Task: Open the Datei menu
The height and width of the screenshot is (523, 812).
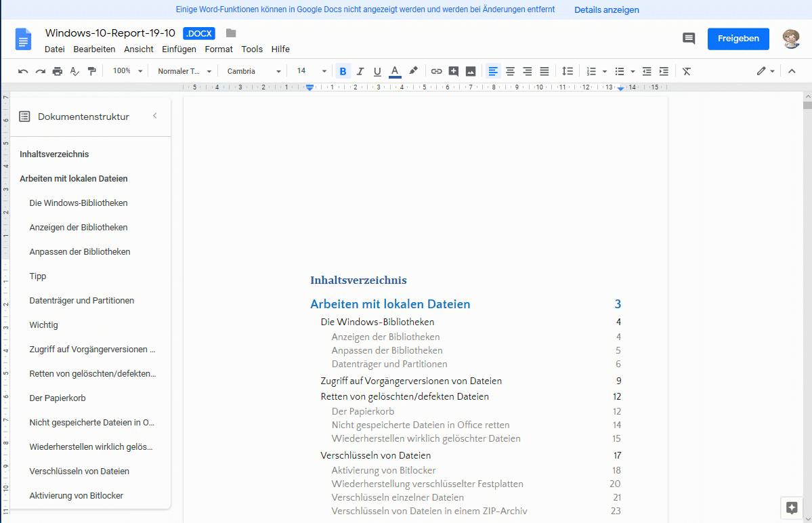Action: [54, 49]
